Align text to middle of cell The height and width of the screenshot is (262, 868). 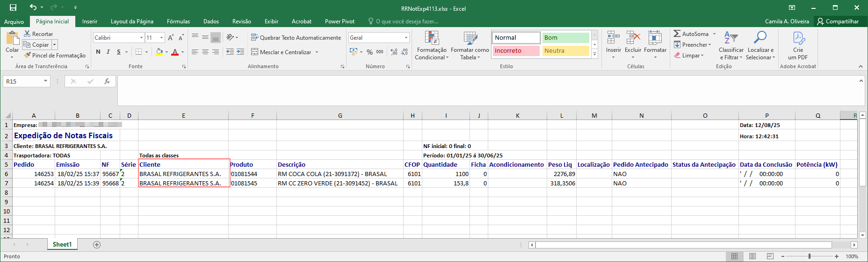(x=205, y=37)
